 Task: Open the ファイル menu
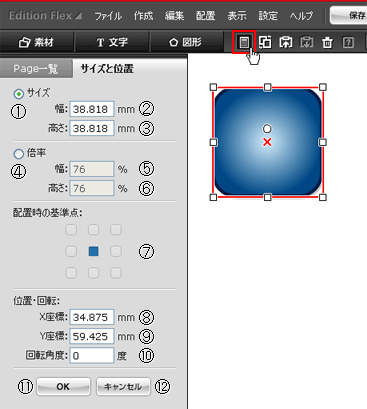coord(108,16)
